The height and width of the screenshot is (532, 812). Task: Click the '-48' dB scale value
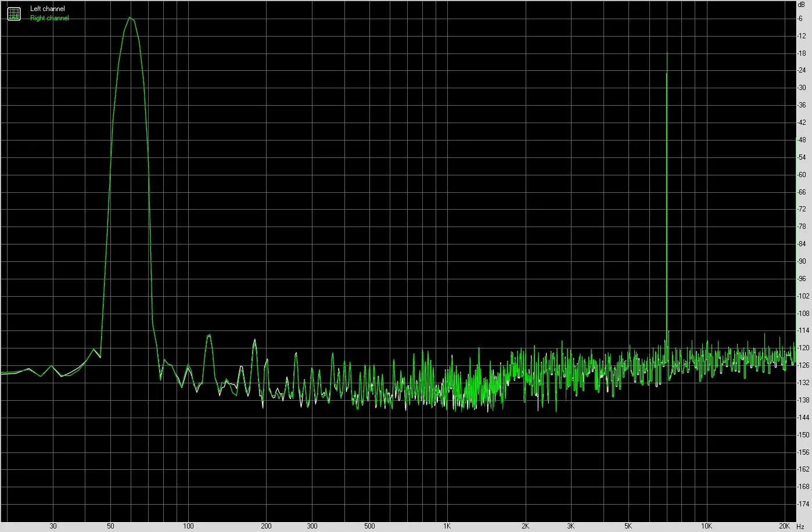pyautogui.click(x=802, y=140)
